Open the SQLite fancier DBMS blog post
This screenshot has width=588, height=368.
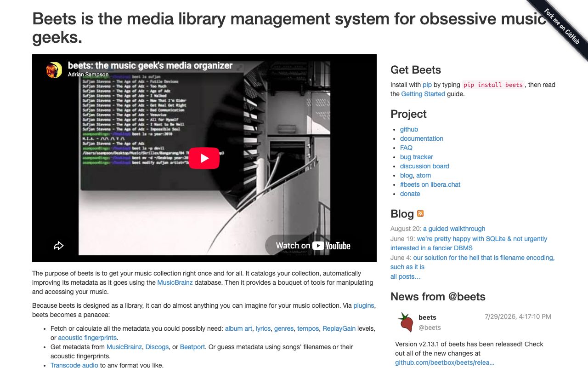[x=469, y=243]
